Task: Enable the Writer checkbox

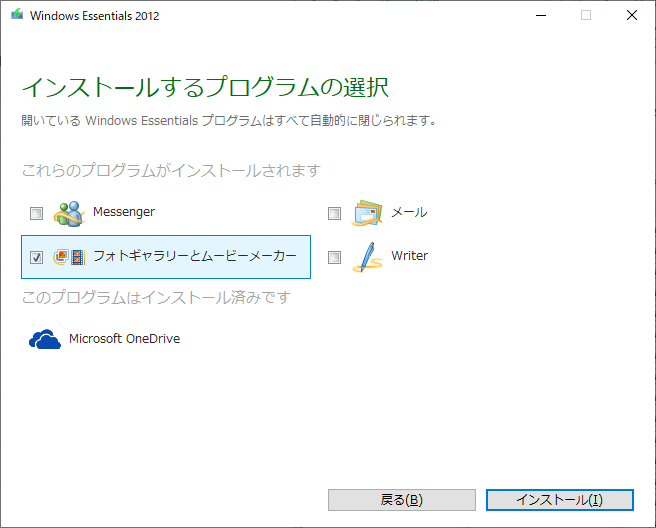Action: 334,257
